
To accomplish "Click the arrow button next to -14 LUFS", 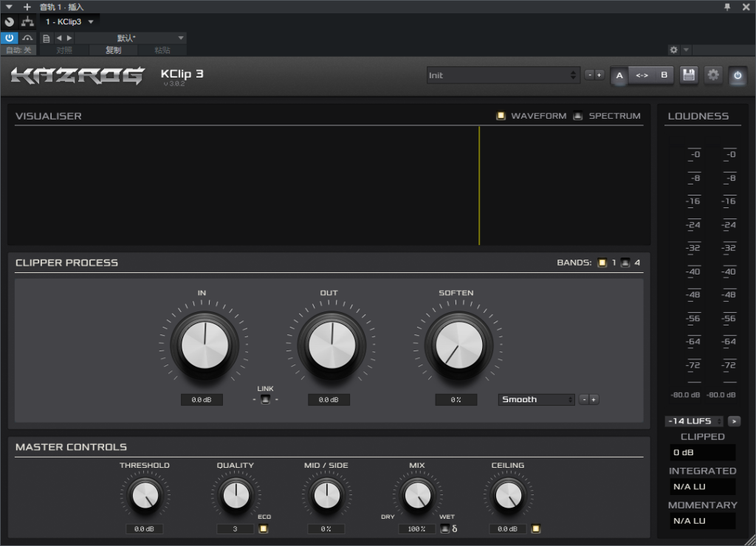I will [x=735, y=421].
